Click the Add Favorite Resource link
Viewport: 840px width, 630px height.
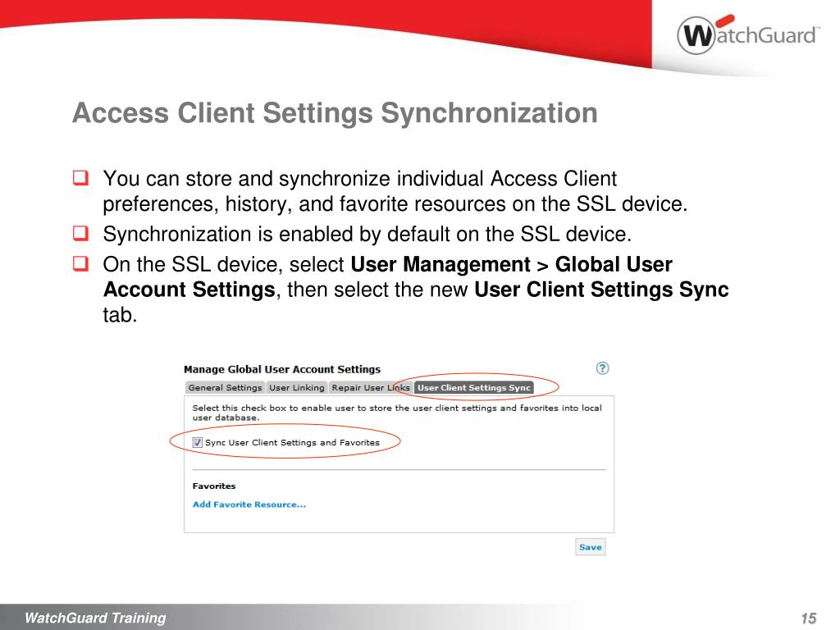249,504
